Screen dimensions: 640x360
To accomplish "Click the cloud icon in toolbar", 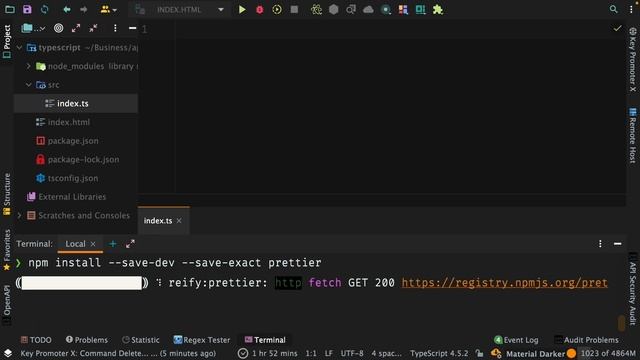I will click(368, 9).
